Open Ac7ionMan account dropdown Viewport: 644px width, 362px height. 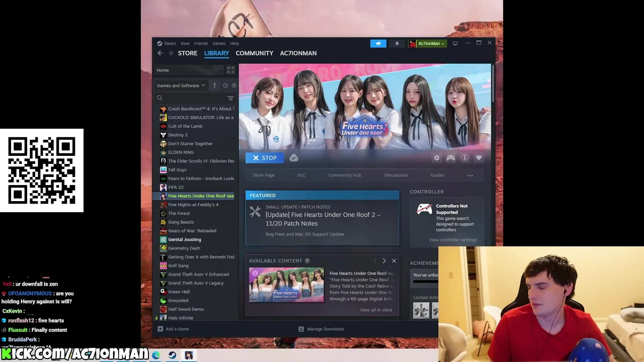pos(427,43)
